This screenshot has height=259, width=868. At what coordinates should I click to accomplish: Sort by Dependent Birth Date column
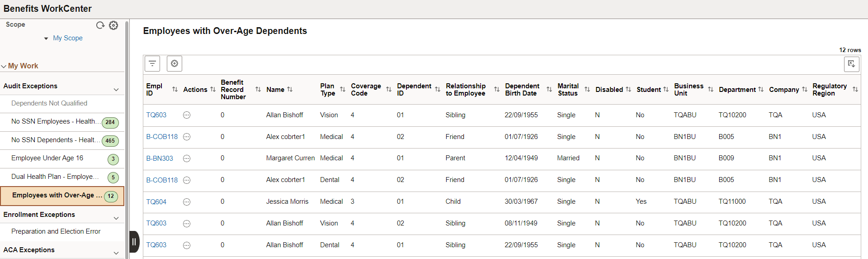pos(549,90)
